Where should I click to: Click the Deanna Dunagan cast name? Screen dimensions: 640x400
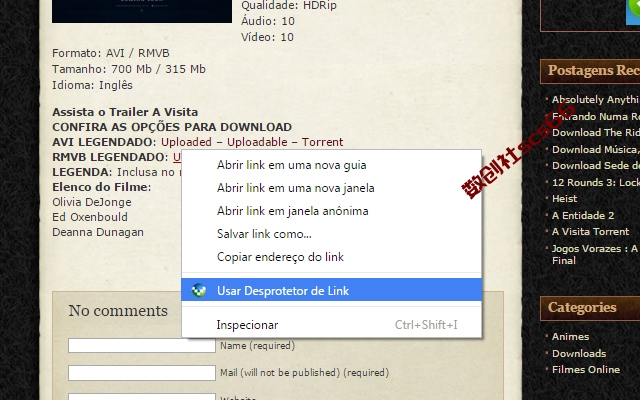point(98,232)
